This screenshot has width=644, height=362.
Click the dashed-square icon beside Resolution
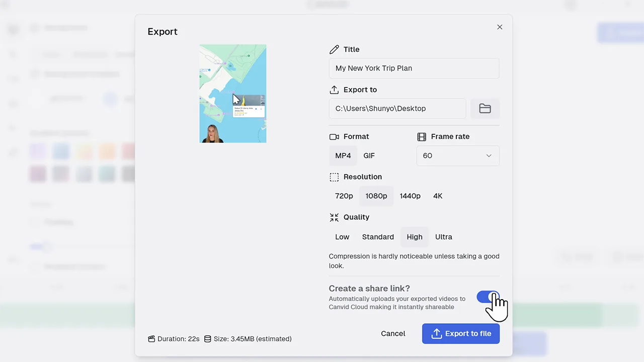click(x=334, y=176)
